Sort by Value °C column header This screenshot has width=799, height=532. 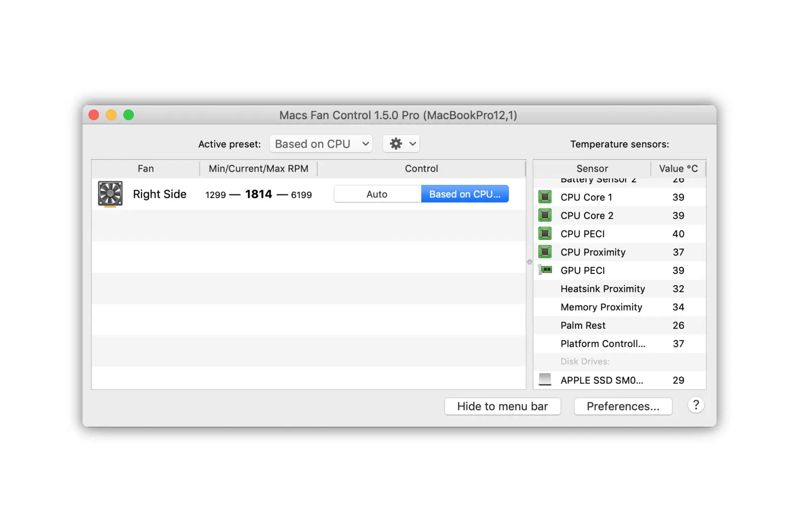point(678,168)
